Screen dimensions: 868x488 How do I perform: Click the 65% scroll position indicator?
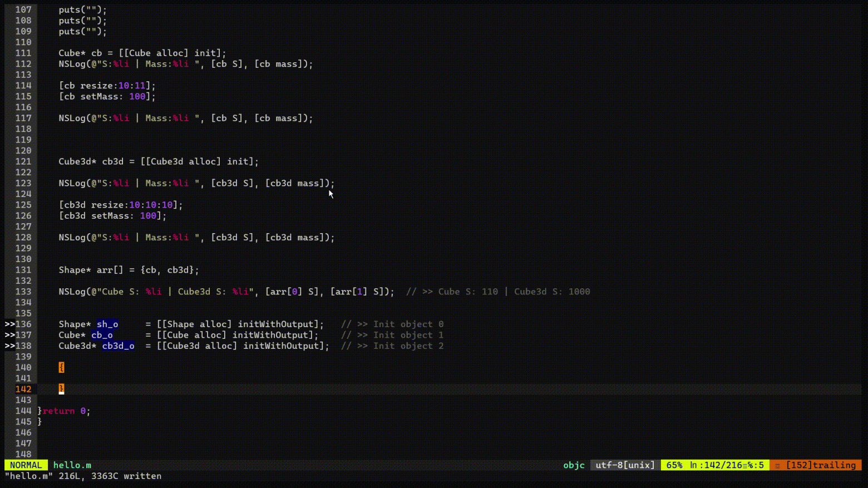pos(674,465)
